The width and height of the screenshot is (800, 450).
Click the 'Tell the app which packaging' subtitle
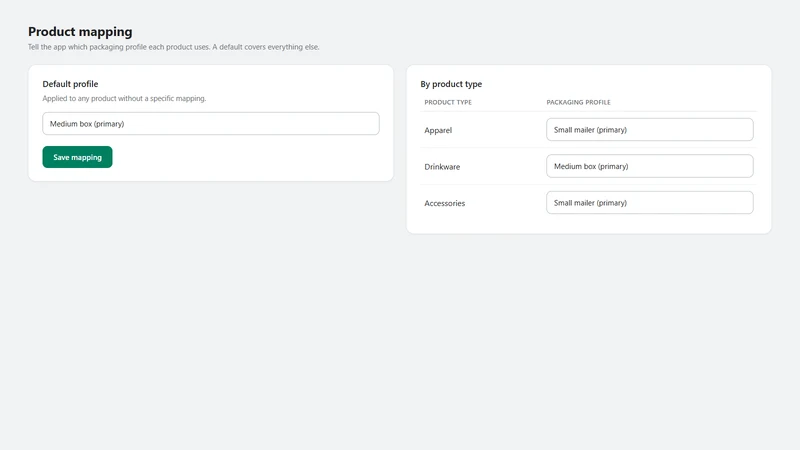pos(173,47)
